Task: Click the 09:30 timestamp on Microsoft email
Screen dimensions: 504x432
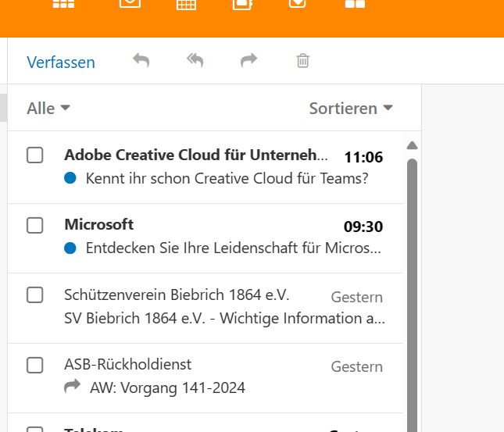Action: point(363,227)
